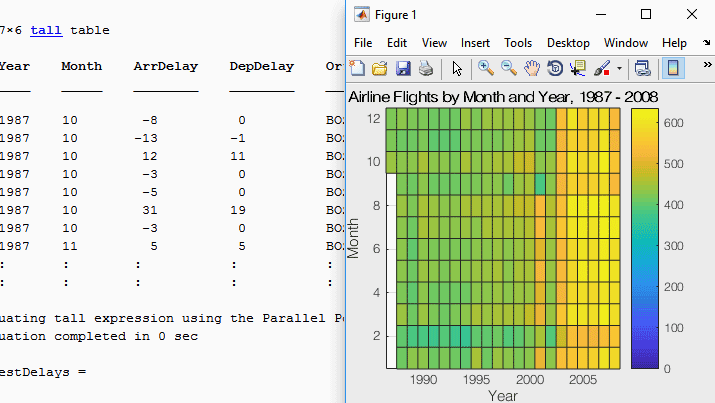Expand the toolbar overflow chevron
Image resolution: width=715 pixels, height=403 pixels.
(x=705, y=69)
